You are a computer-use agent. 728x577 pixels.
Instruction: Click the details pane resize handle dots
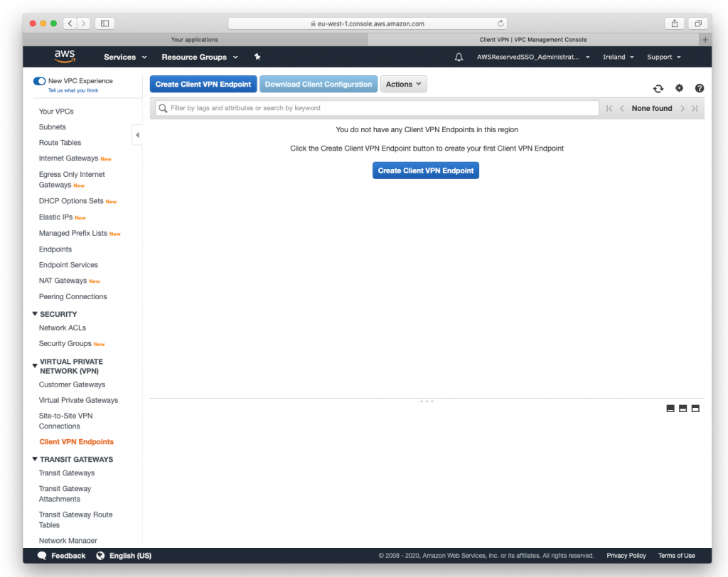(427, 401)
